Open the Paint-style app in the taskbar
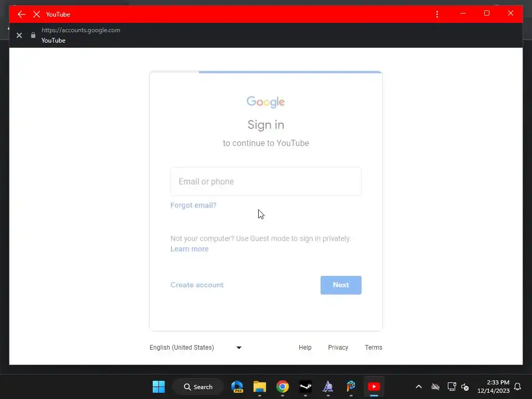Viewport: 532px width, 399px height. pos(351,387)
